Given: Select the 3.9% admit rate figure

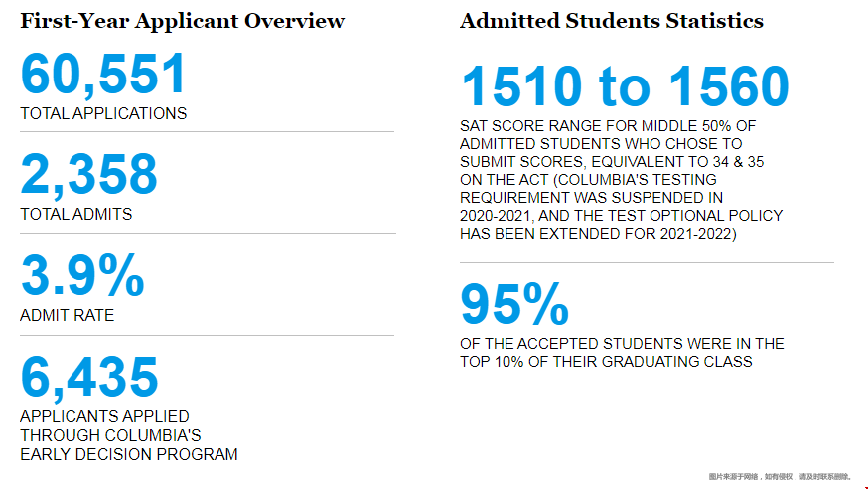Looking at the screenshot, I should 82,277.
